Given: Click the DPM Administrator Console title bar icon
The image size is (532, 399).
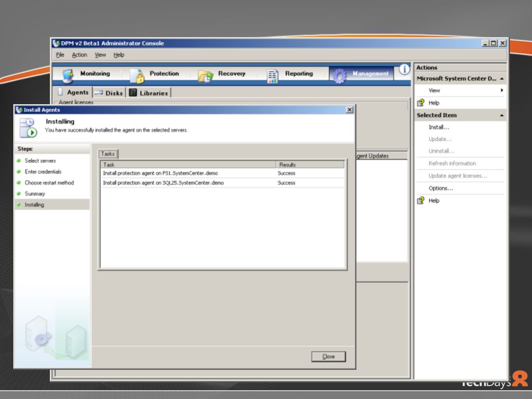Looking at the screenshot, I should coord(56,43).
